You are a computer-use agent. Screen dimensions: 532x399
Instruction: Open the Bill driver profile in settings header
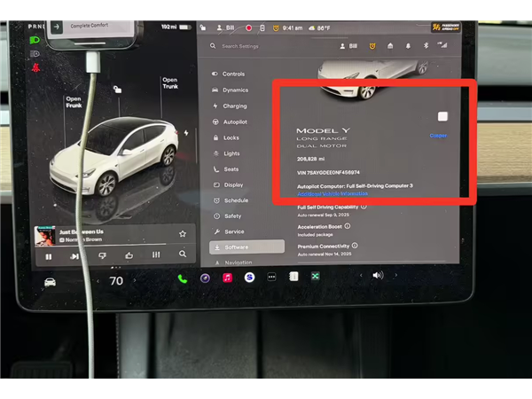(x=348, y=46)
